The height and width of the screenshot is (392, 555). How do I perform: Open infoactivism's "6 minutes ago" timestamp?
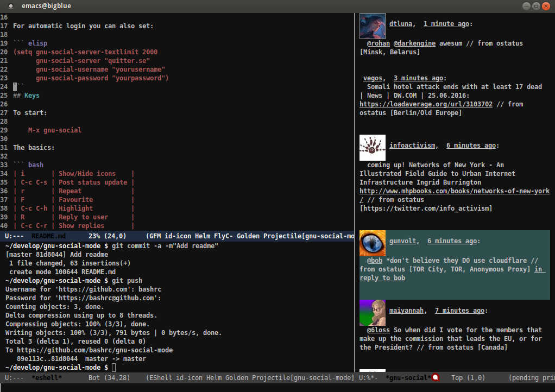click(x=471, y=146)
